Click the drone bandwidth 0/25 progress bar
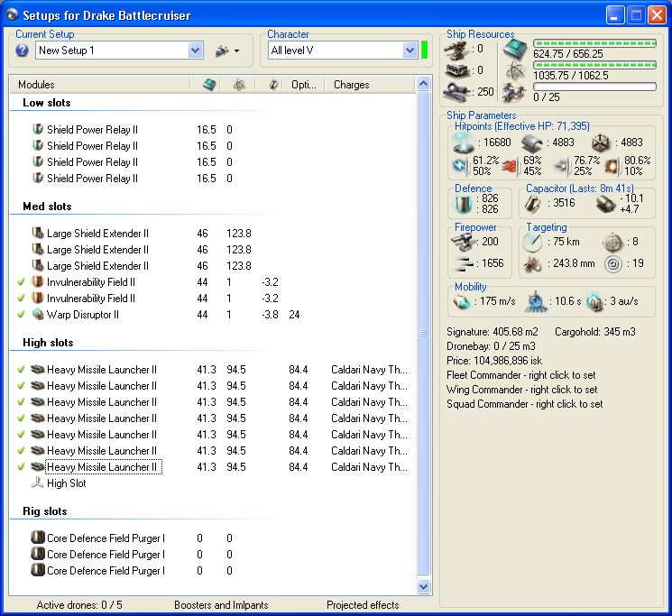 [x=594, y=87]
